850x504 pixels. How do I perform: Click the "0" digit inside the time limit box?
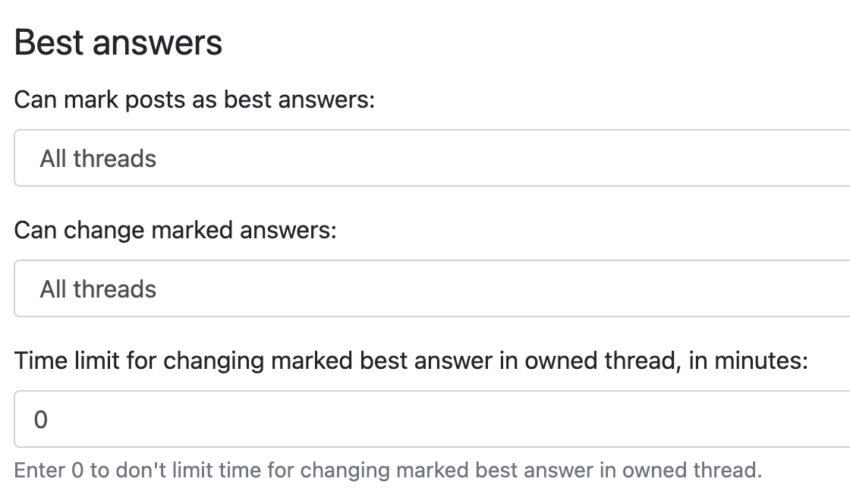pos(41,420)
